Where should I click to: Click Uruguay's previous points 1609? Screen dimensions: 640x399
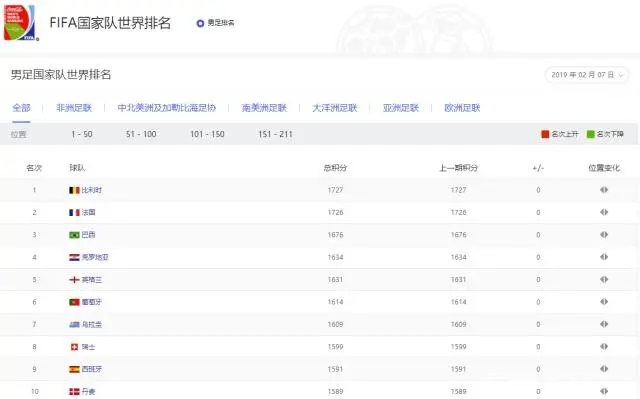point(458,325)
